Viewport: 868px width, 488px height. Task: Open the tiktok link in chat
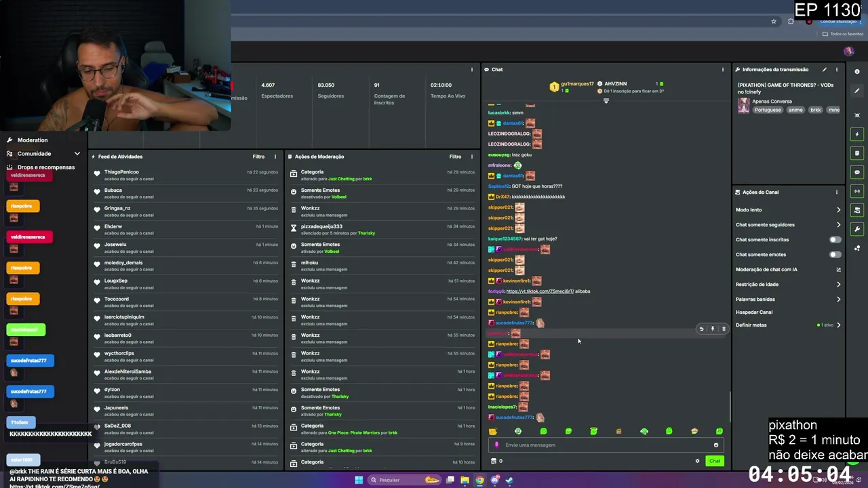(540, 291)
